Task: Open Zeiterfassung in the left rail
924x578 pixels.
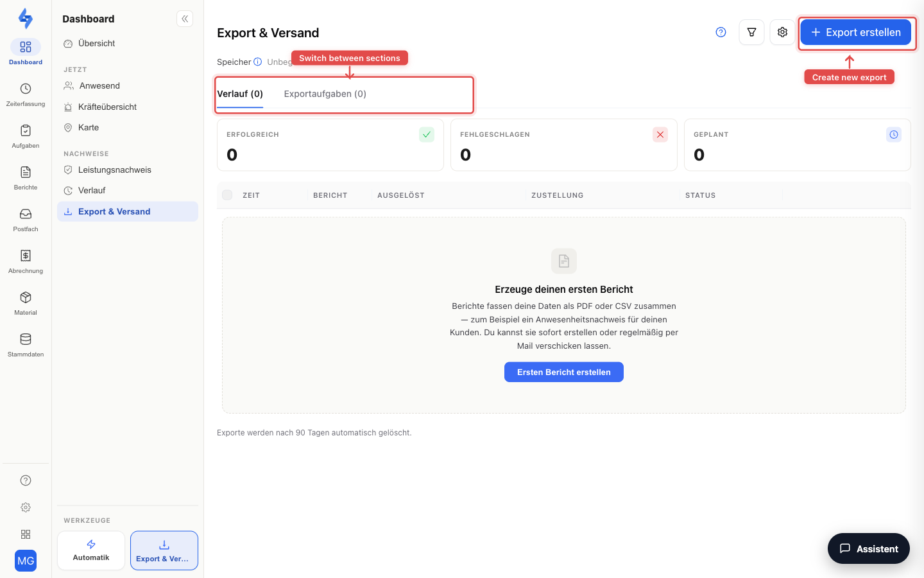Action: click(26, 94)
